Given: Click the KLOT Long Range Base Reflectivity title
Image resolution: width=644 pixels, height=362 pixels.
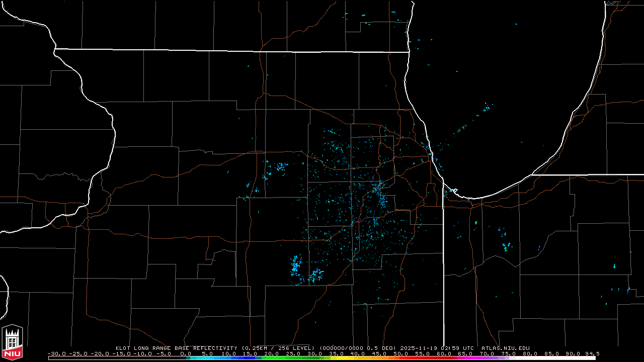Looking at the screenshot, I should (177, 348).
